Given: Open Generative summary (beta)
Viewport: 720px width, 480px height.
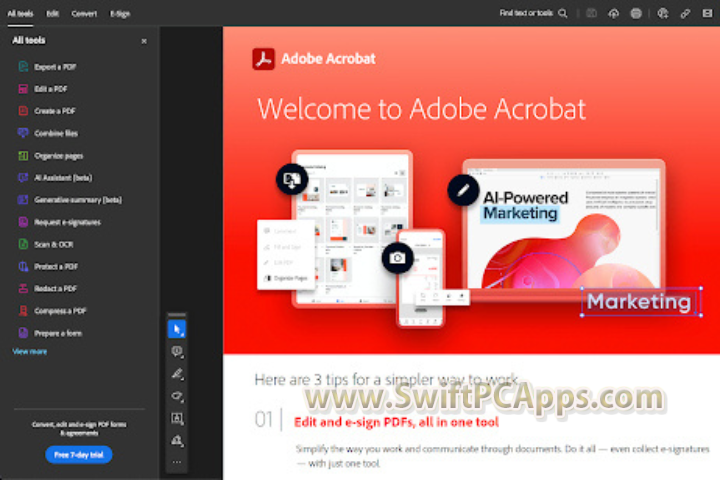Looking at the screenshot, I should (x=70, y=200).
